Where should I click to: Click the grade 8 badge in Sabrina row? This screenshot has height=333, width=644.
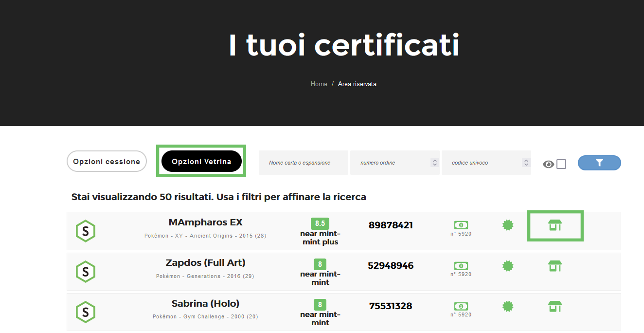tap(320, 305)
